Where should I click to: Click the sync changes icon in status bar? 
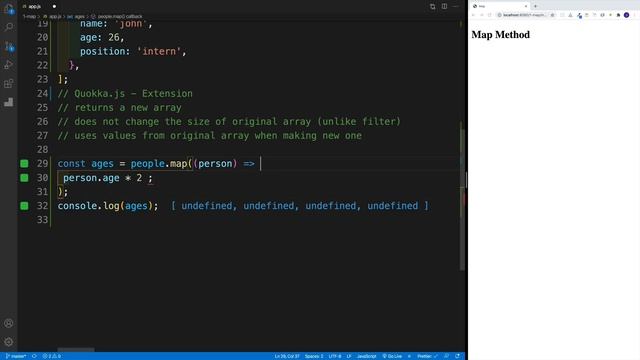click(x=34, y=356)
